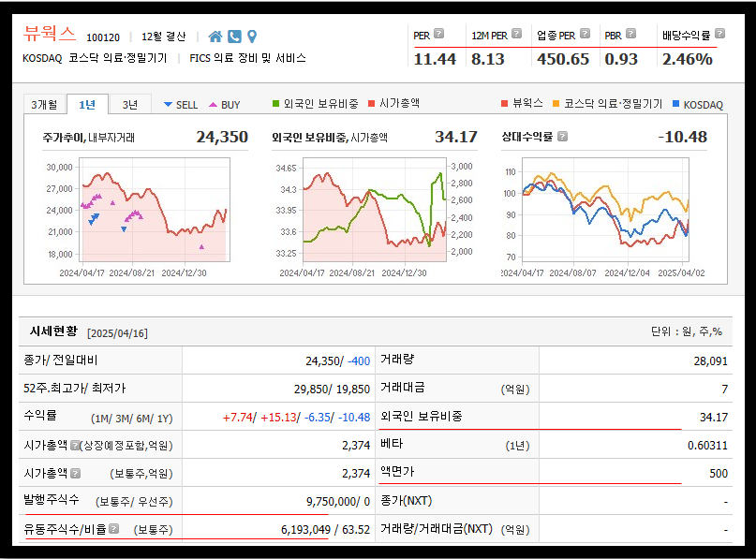Image resolution: width=756 pixels, height=559 pixels.
Task: Click the 주가추이, 내부자거래 price chart
Action: pyautogui.click(x=155, y=210)
